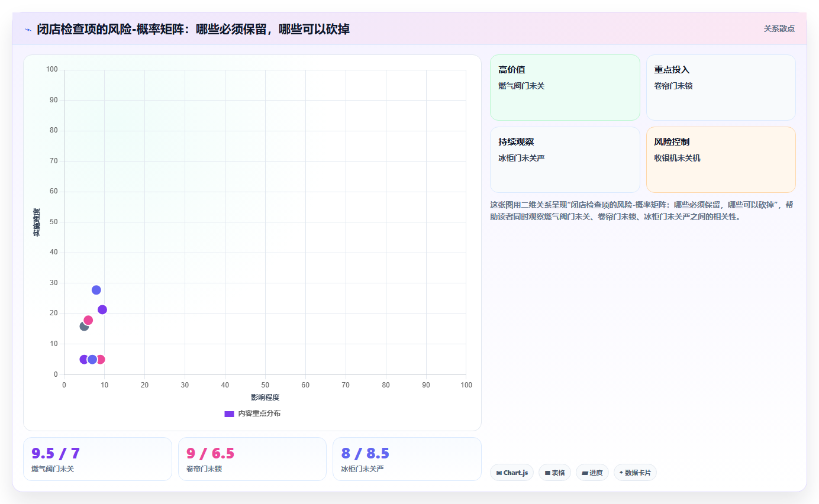
Task: Click the 9.5 / 7 燃气阀门未关 stat card
Action: click(x=98, y=459)
